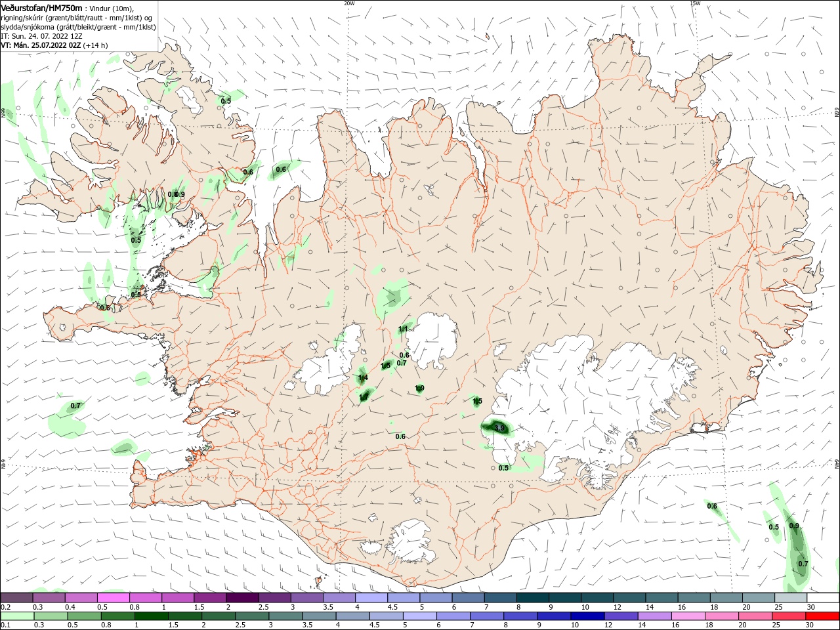Pick the lavender swatch labeled 4 in the upper legend

pos(371,598)
